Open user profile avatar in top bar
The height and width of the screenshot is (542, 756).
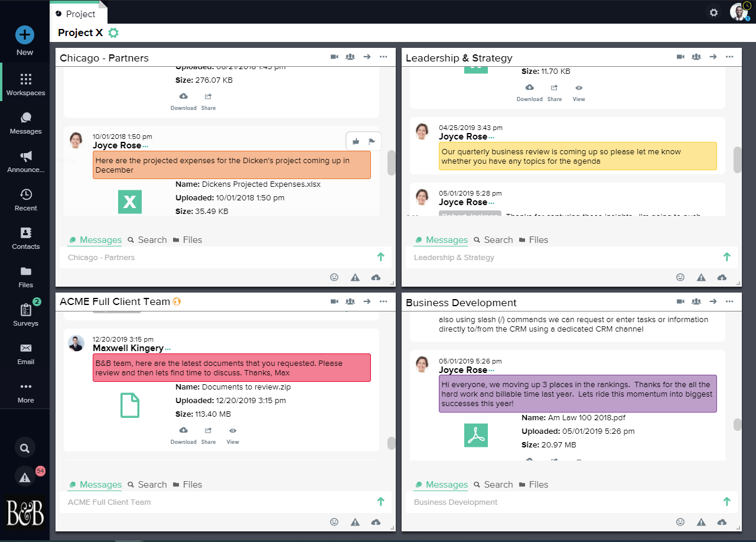click(739, 12)
